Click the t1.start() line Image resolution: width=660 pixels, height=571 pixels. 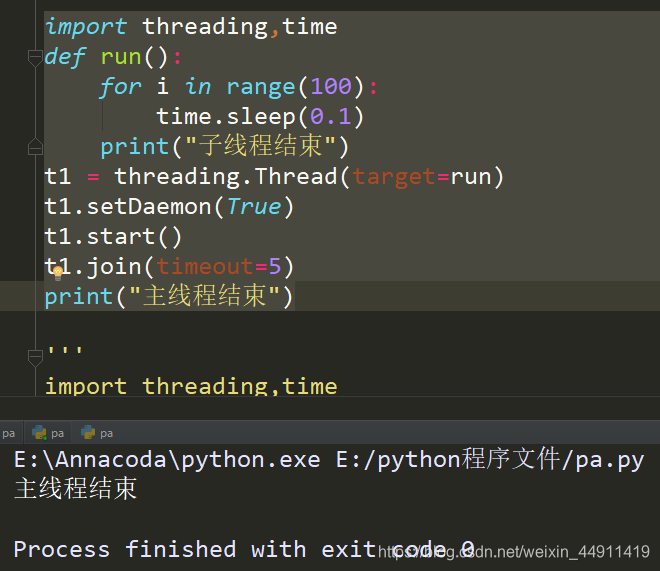[113, 236]
